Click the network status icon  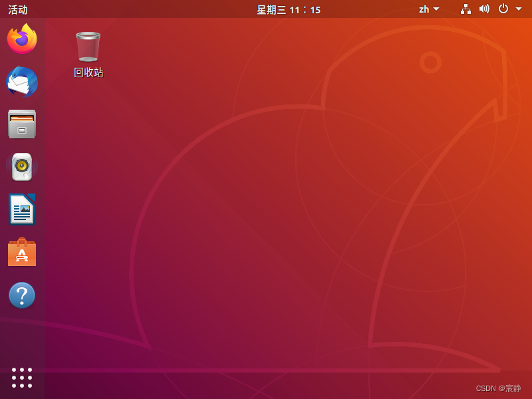click(x=465, y=9)
